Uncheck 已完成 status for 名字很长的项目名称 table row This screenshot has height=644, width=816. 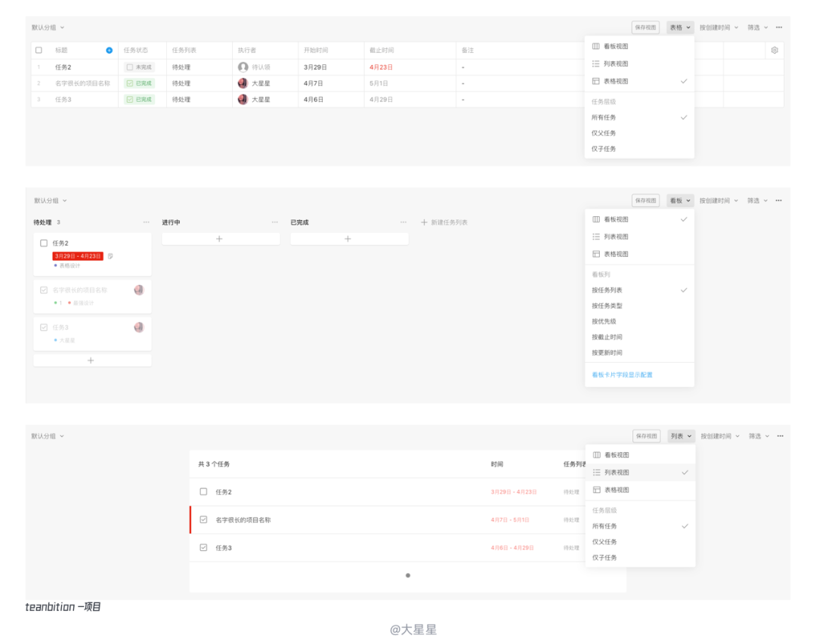(x=130, y=83)
